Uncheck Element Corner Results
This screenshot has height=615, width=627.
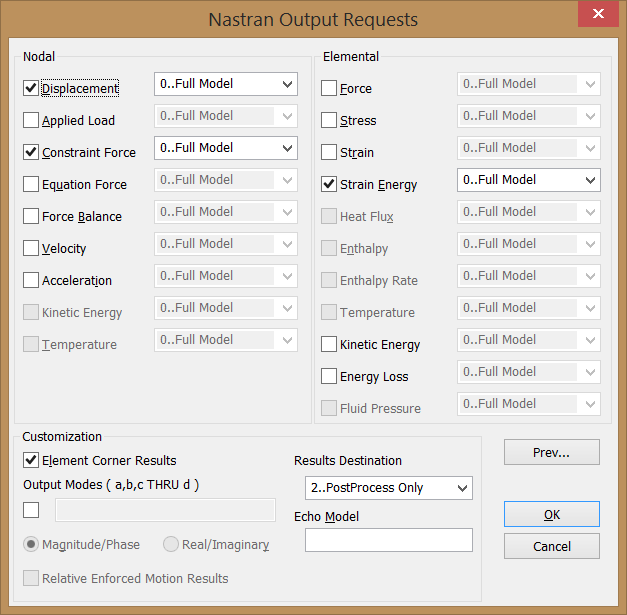click(31, 460)
